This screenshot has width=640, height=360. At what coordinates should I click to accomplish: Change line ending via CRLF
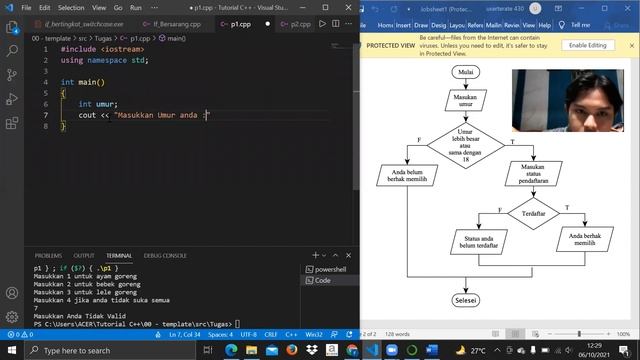[271, 334]
